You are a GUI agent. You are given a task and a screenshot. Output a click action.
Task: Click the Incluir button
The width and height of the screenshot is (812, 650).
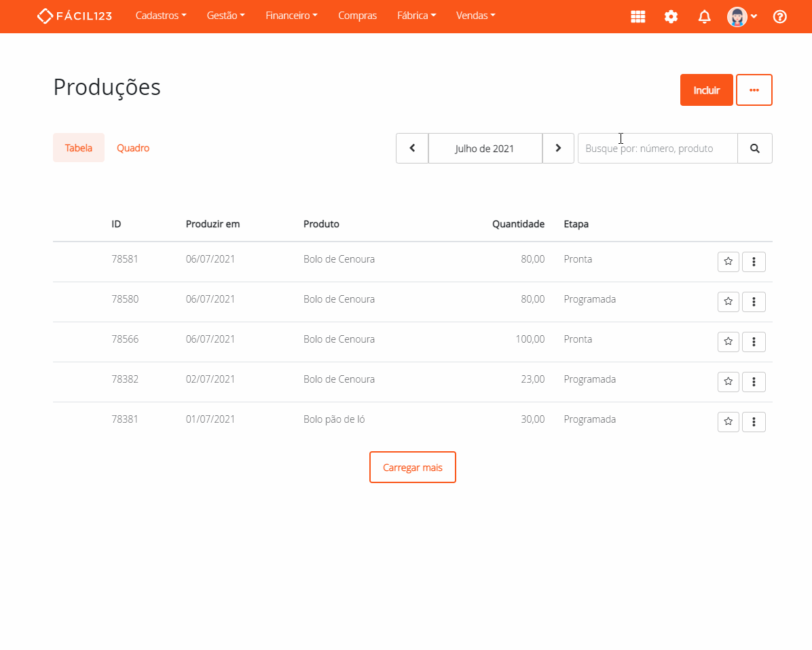[706, 90]
